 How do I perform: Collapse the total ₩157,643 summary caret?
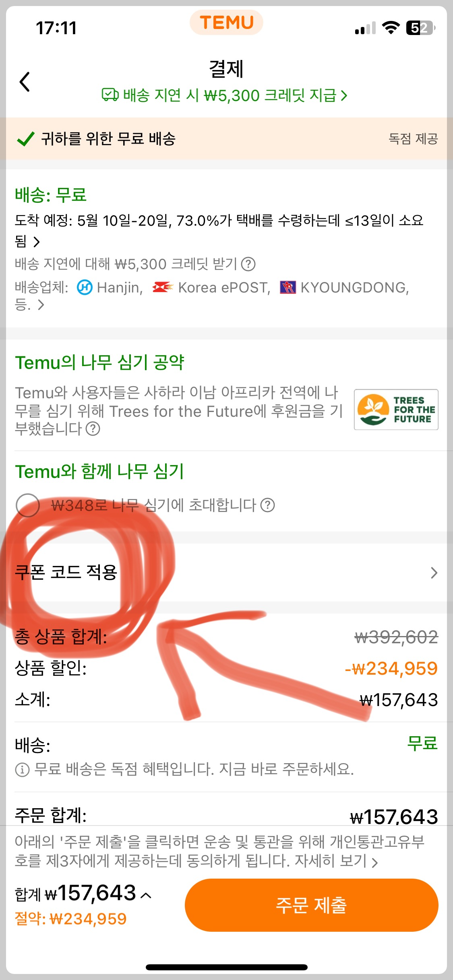pyautogui.click(x=146, y=895)
